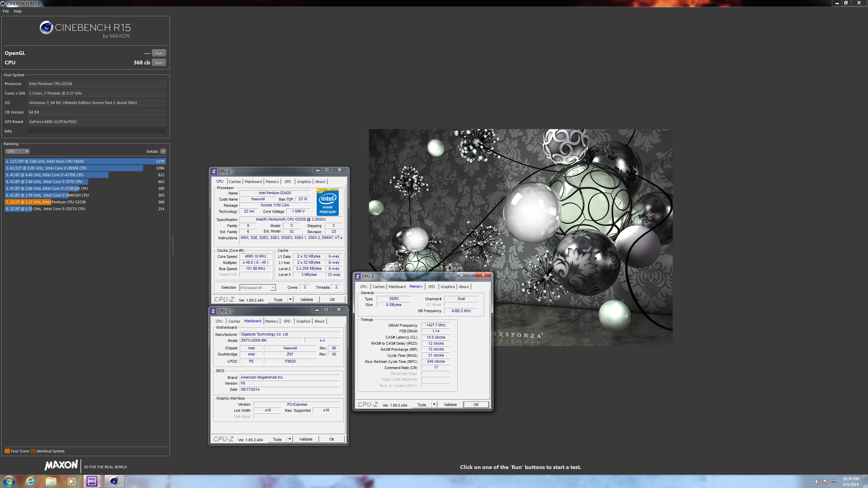Click CPU-Z title icon in Mainboard window

point(213,311)
